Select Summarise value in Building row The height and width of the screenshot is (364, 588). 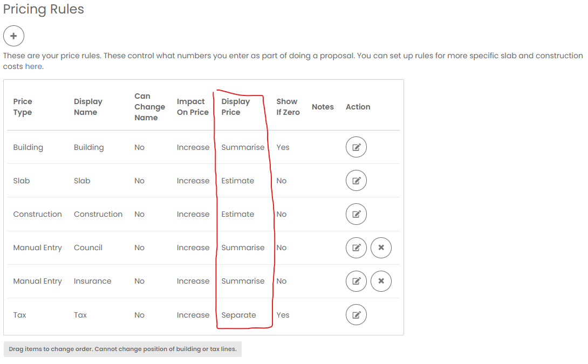pos(243,147)
